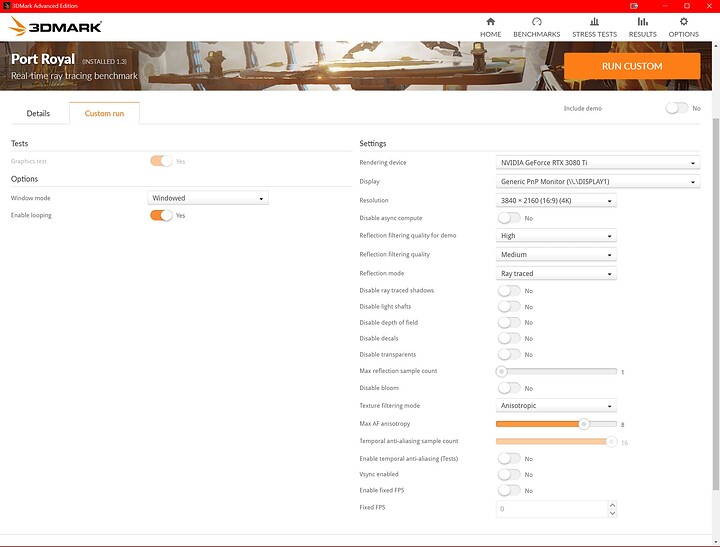Open the Reflection mode dropdown
The height and width of the screenshot is (547, 720).
click(556, 273)
